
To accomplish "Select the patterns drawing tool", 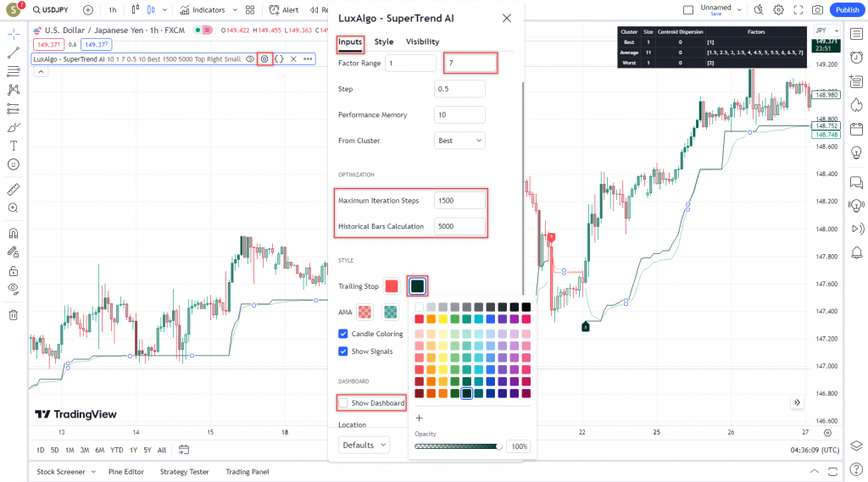I will pos(14,90).
